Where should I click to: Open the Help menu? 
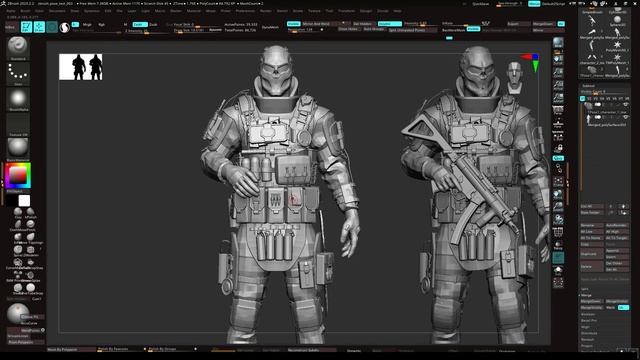tap(397, 11)
